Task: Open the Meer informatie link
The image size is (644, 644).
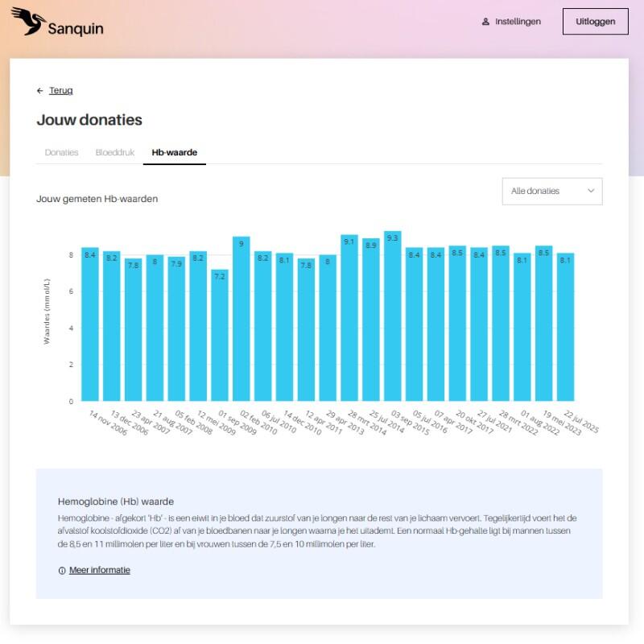Action: [x=99, y=570]
